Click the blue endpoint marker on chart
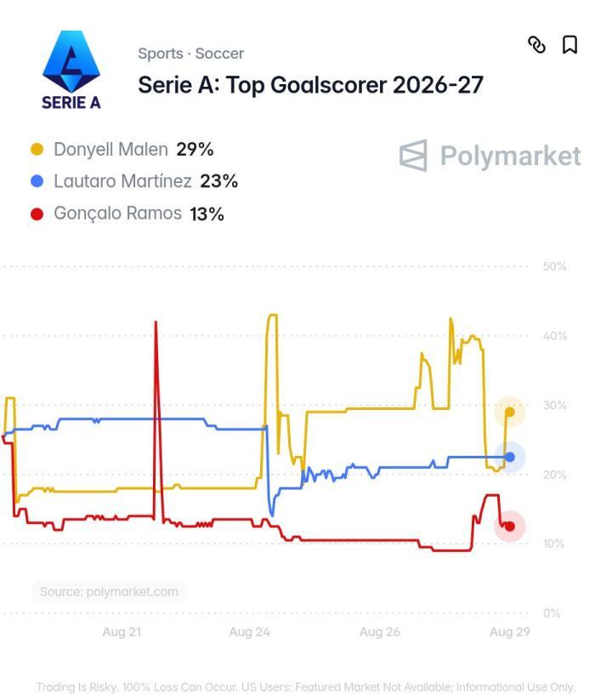612x700 pixels. (x=509, y=457)
